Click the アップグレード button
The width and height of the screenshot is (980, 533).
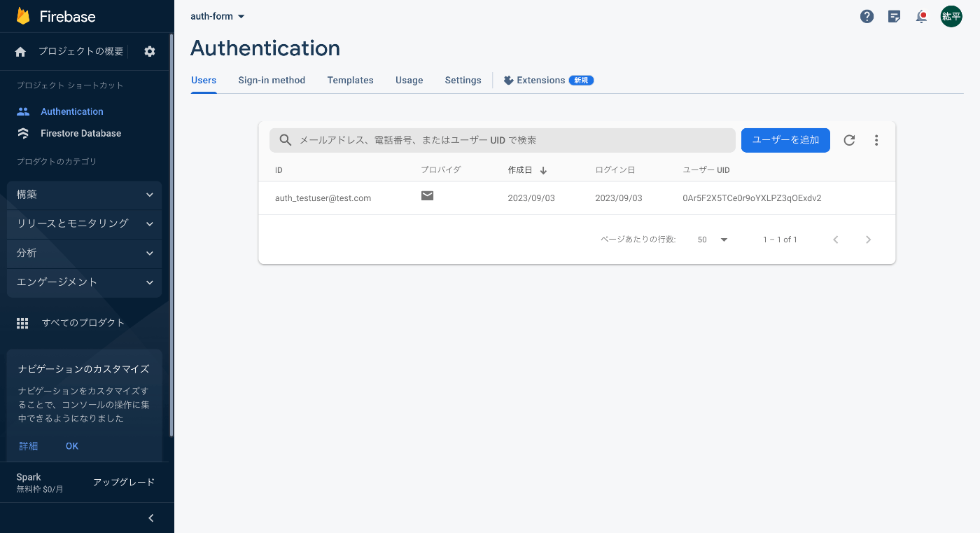tap(124, 483)
